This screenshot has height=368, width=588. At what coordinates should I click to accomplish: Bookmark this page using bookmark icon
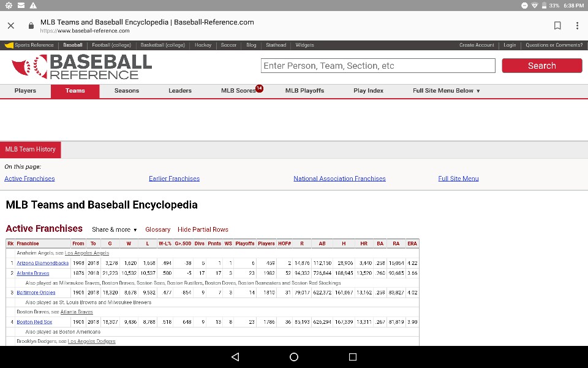coord(557,26)
